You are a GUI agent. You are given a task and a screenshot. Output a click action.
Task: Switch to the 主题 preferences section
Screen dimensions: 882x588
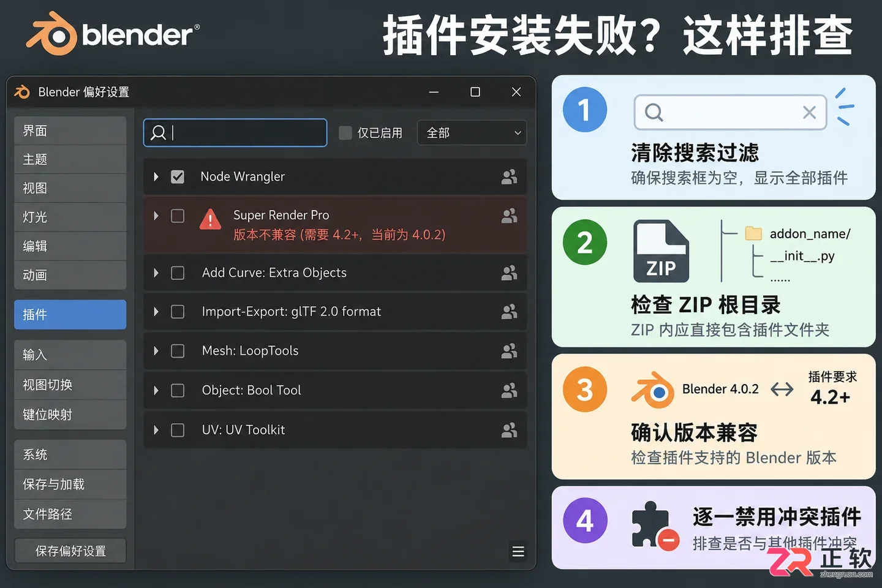coord(70,159)
